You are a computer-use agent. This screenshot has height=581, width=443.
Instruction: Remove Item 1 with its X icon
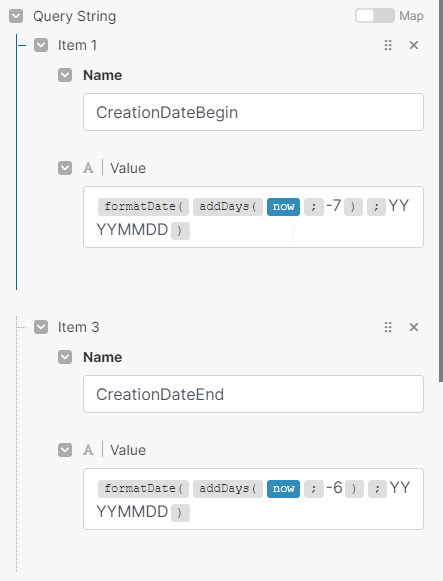(414, 45)
